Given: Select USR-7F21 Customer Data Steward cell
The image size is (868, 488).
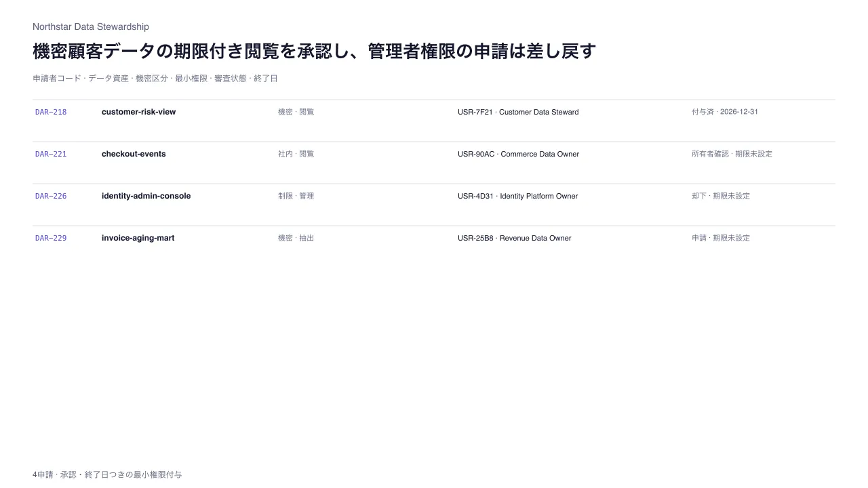Looking at the screenshot, I should click(x=518, y=112).
